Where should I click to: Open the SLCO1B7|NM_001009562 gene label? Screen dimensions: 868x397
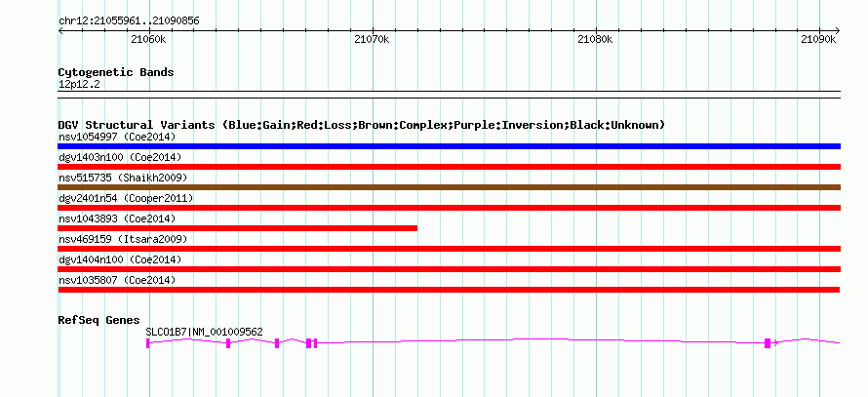tap(204, 333)
